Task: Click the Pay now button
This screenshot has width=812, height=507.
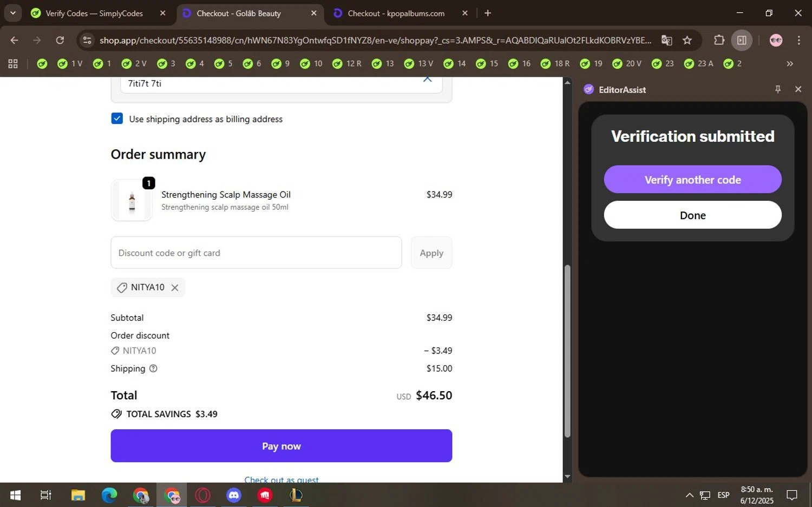Action: click(x=281, y=446)
